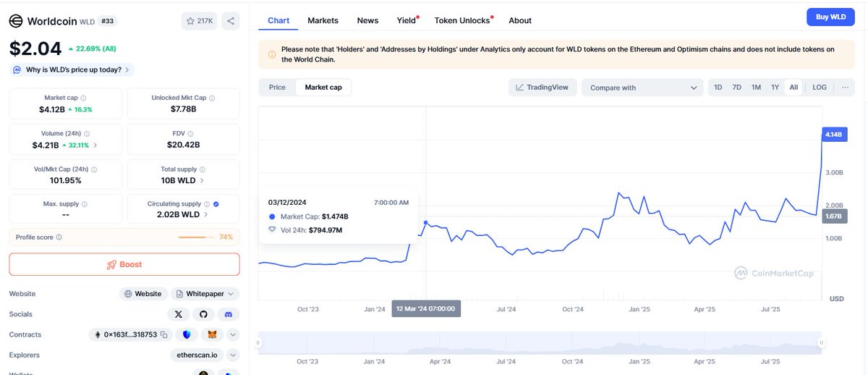
Task: Open the X (Twitter) social link
Action: coord(179,314)
